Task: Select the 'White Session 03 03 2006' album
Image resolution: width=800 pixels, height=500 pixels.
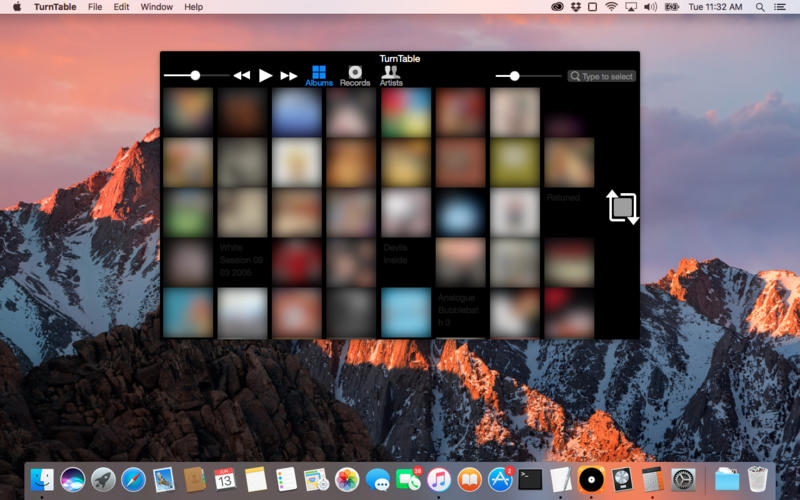Action: tap(242, 263)
